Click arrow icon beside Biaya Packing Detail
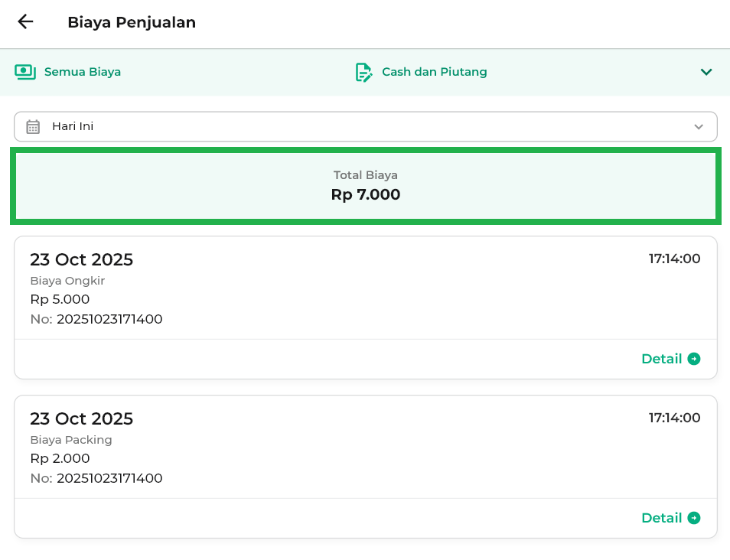The width and height of the screenshot is (730, 560). [694, 518]
